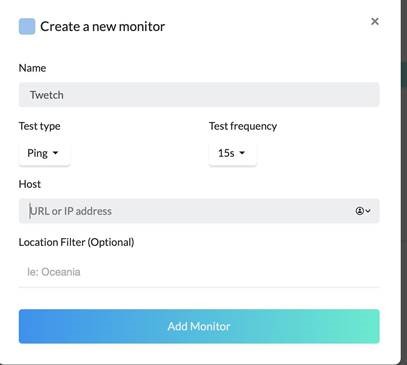
Task: Click the Host label
Action: [x=30, y=184]
